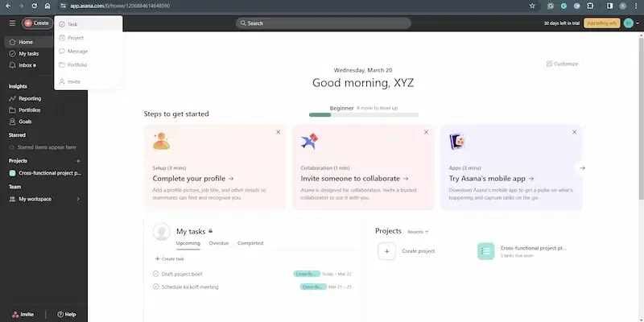The width and height of the screenshot is (644, 322).
Task: Click the browser back arrow
Action: click(x=8, y=6)
